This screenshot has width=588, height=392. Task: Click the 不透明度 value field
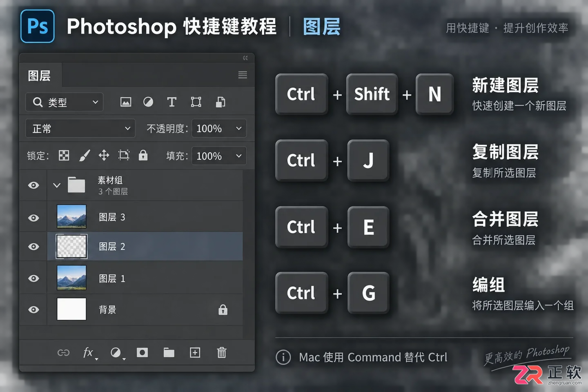pos(219,128)
